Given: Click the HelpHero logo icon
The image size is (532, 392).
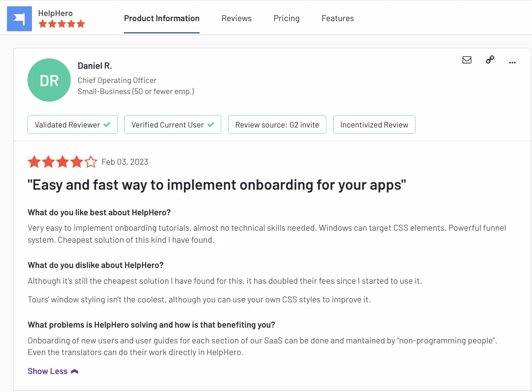Looking at the screenshot, I should click(19, 19).
